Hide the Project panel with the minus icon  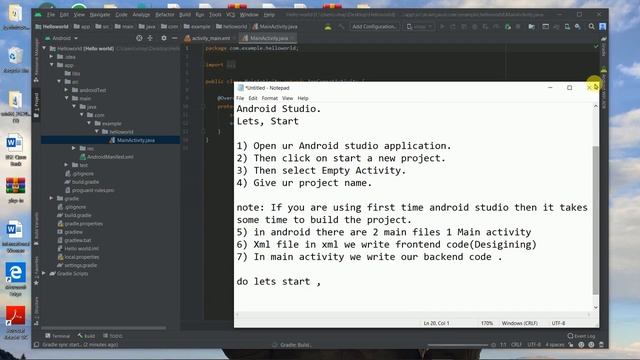click(174, 38)
